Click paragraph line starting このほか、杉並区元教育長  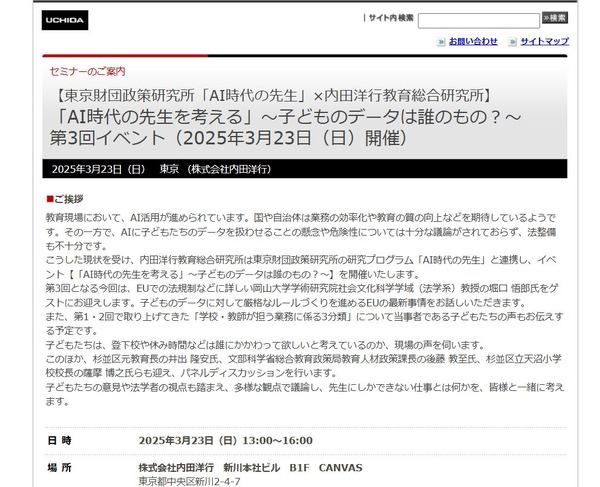click(x=303, y=359)
